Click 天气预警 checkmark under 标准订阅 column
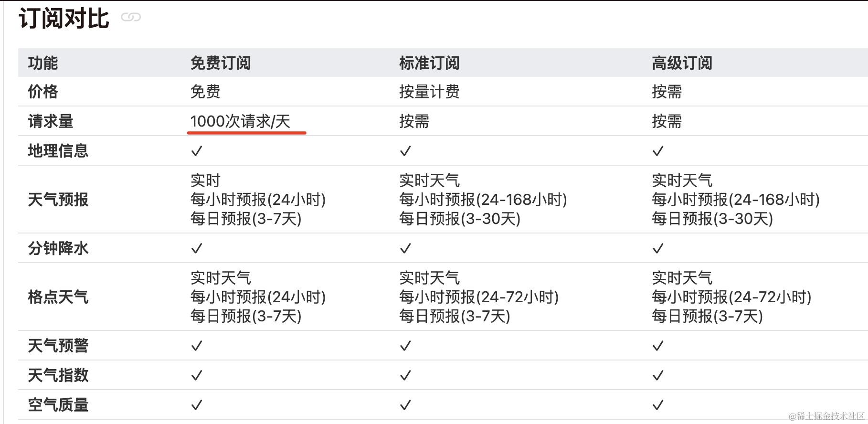 click(x=405, y=346)
